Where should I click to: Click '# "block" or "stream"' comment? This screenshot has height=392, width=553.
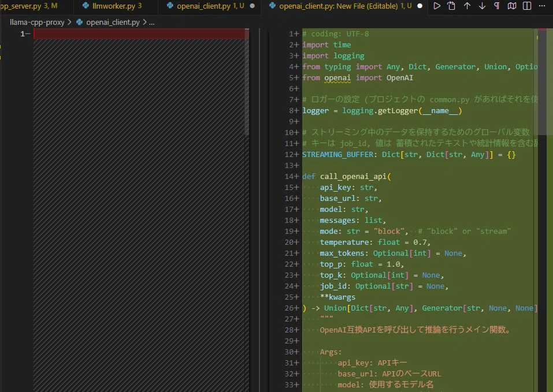click(464, 231)
